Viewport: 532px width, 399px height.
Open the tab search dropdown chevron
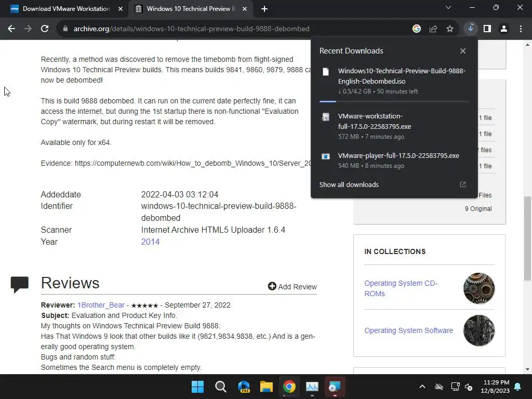(448, 7)
